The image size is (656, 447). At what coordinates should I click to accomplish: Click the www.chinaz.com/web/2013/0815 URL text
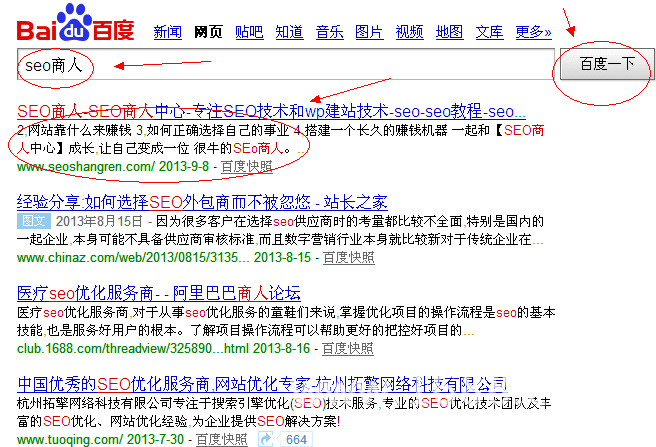133,257
